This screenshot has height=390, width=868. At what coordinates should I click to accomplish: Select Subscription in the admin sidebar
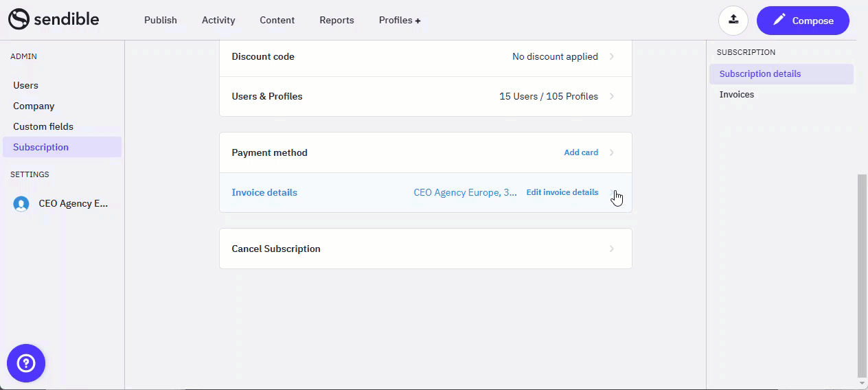point(62,147)
